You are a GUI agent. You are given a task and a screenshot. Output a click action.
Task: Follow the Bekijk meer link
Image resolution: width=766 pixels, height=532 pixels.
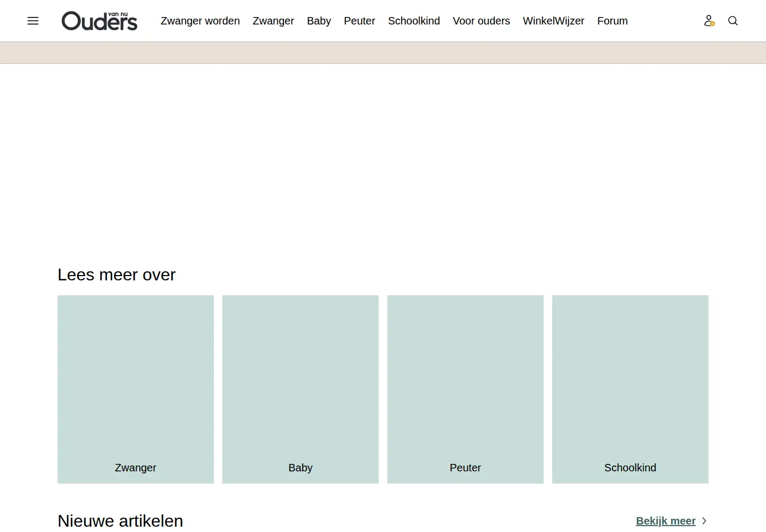(666, 521)
